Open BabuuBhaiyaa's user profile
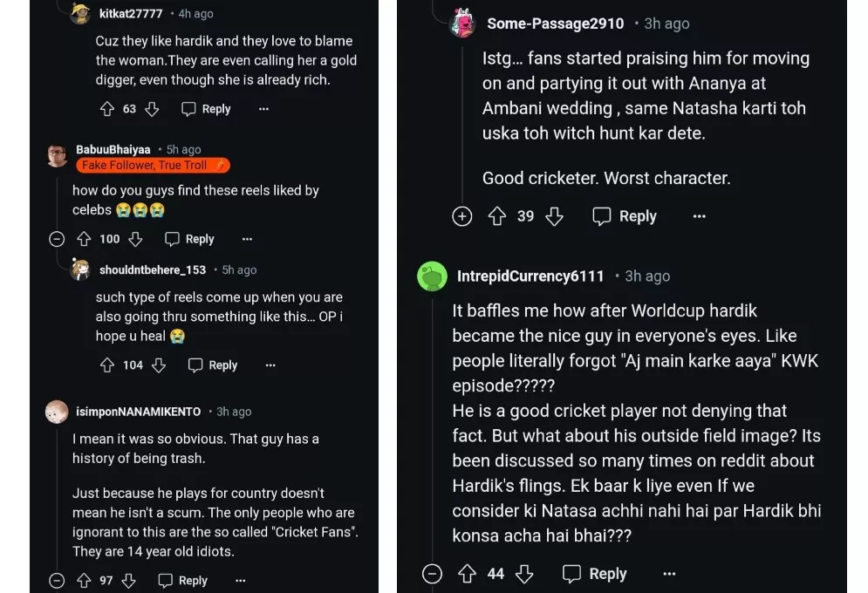The height and width of the screenshot is (593, 868). point(113,150)
